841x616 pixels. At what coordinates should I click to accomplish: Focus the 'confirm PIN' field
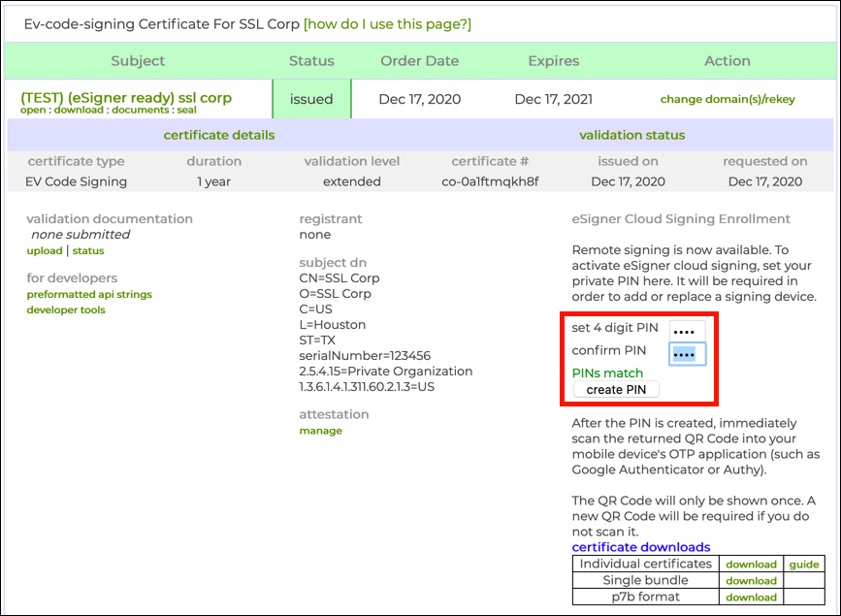point(687,354)
